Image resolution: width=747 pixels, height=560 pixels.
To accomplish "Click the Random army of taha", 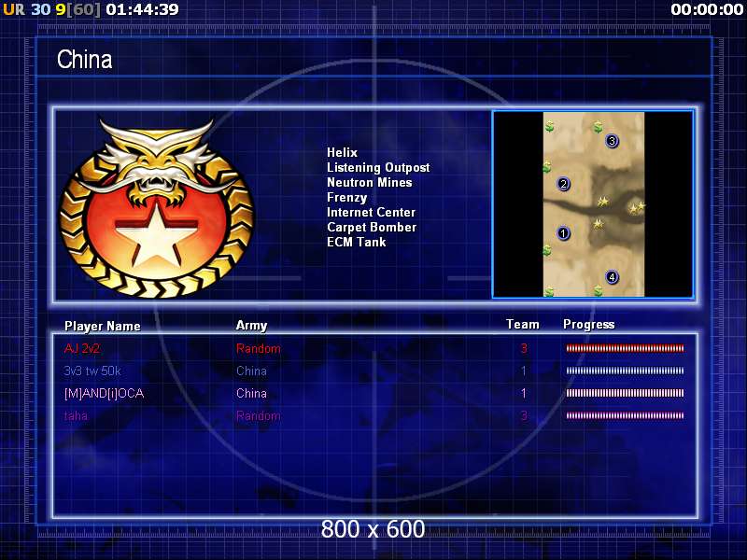I will [259, 415].
